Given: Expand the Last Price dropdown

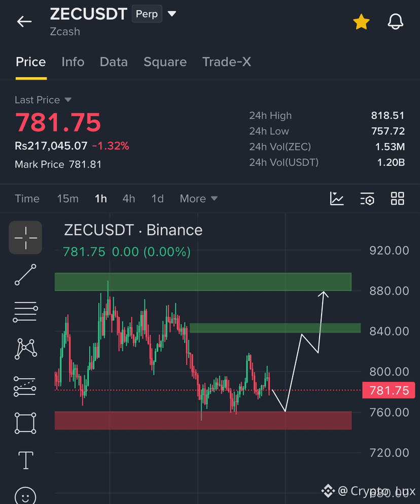Looking at the screenshot, I should pos(43,100).
